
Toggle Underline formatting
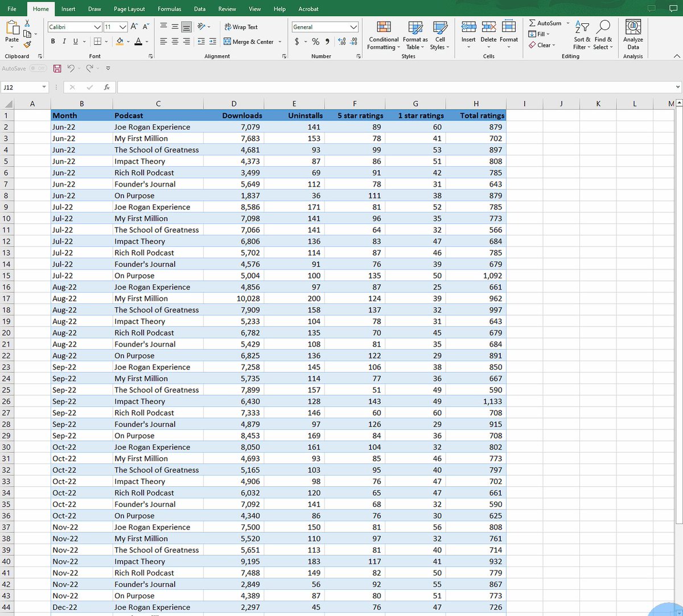point(75,42)
